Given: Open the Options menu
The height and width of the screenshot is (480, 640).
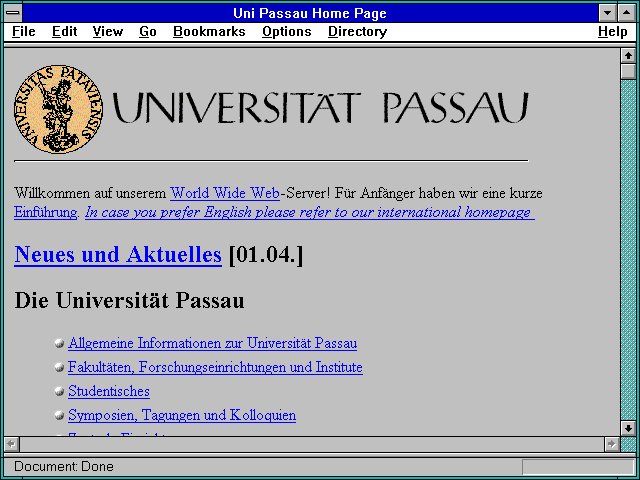Looking at the screenshot, I should (x=287, y=32).
